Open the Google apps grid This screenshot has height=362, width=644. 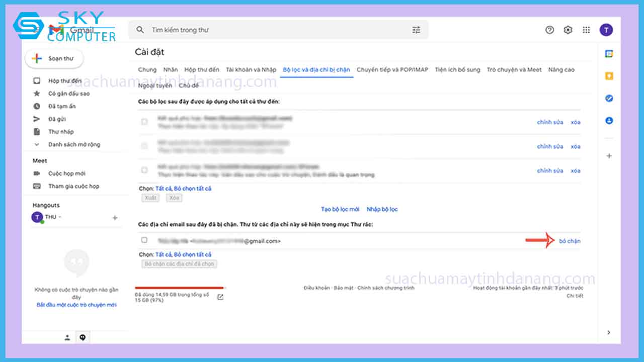586,30
